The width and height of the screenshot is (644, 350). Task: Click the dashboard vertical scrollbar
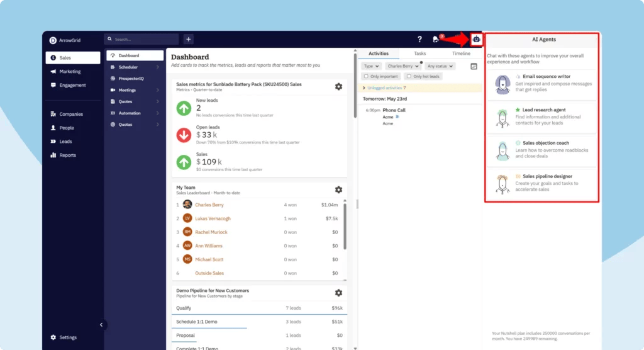click(x=355, y=86)
